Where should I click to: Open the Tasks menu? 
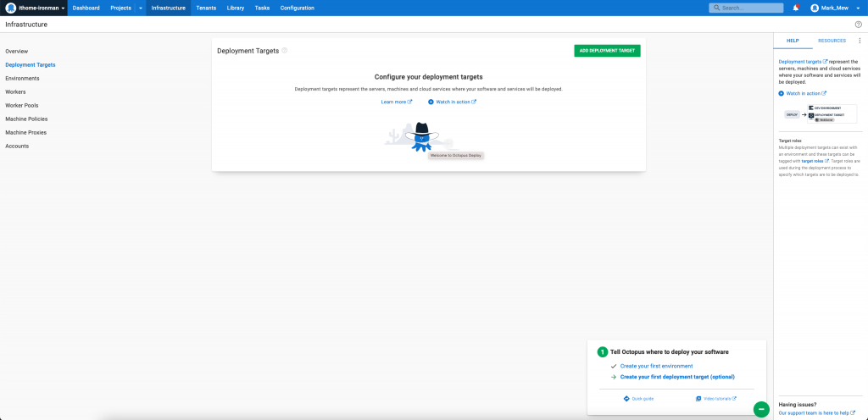tap(263, 8)
